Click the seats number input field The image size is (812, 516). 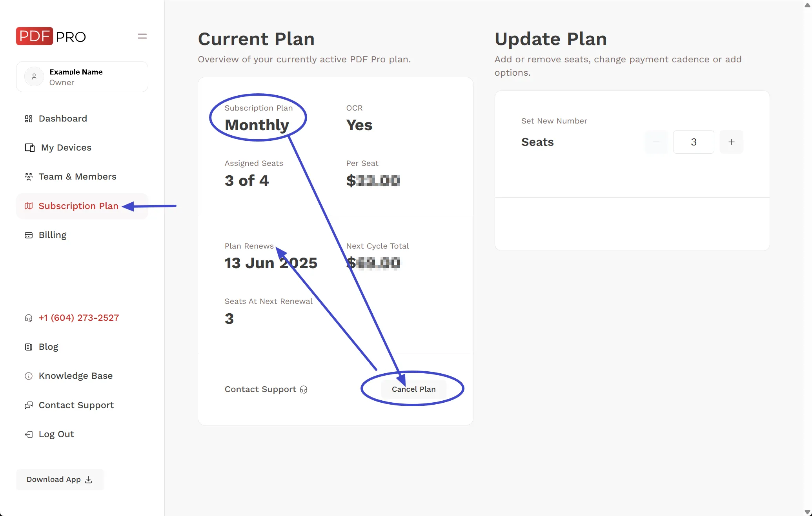pos(693,142)
